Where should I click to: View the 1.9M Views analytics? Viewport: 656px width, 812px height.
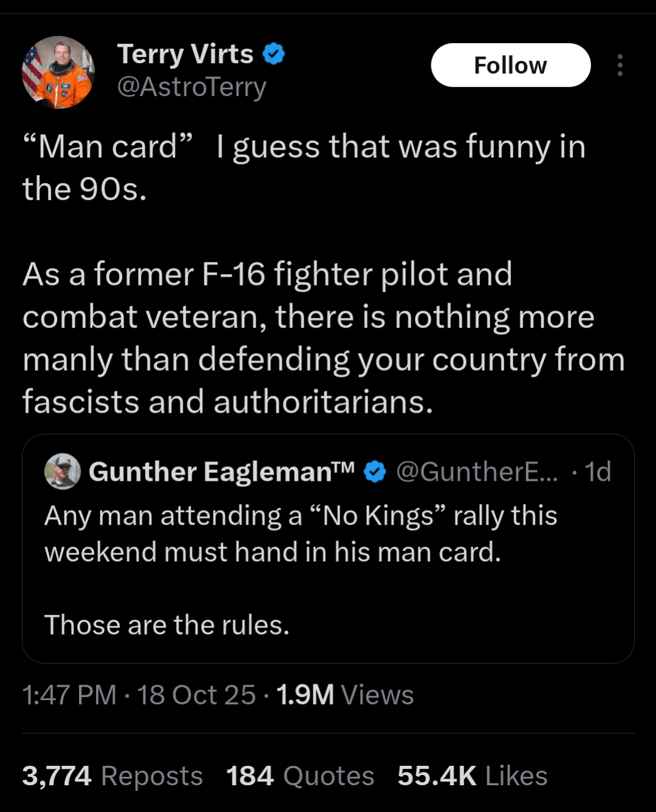pyautogui.click(x=345, y=695)
